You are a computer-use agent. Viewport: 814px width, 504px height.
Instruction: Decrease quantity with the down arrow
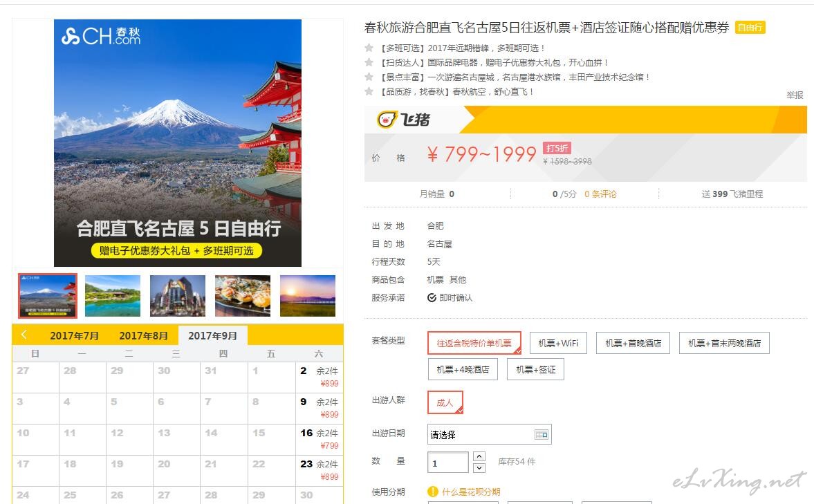[x=479, y=467]
